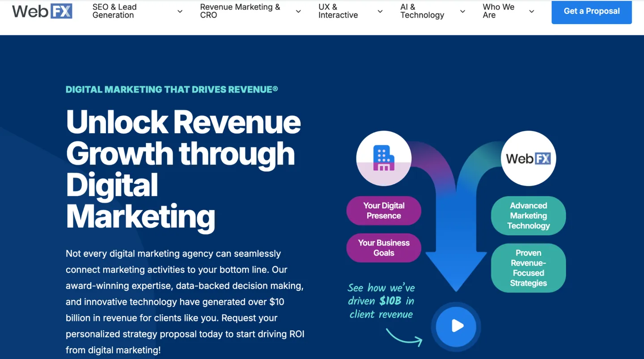Open the UX & Interactive menu
This screenshot has width=644, height=359.
[x=338, y=11]
